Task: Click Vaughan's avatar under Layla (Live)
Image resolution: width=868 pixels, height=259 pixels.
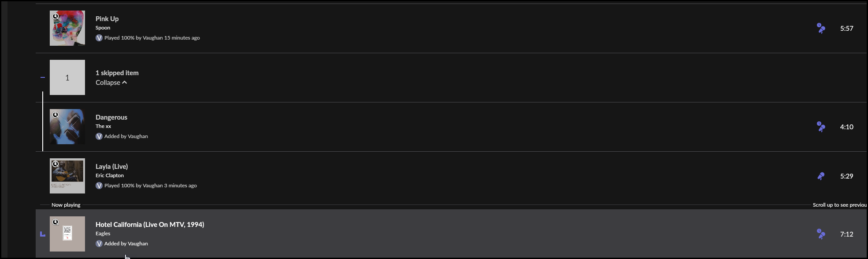Action: point(99,186)
